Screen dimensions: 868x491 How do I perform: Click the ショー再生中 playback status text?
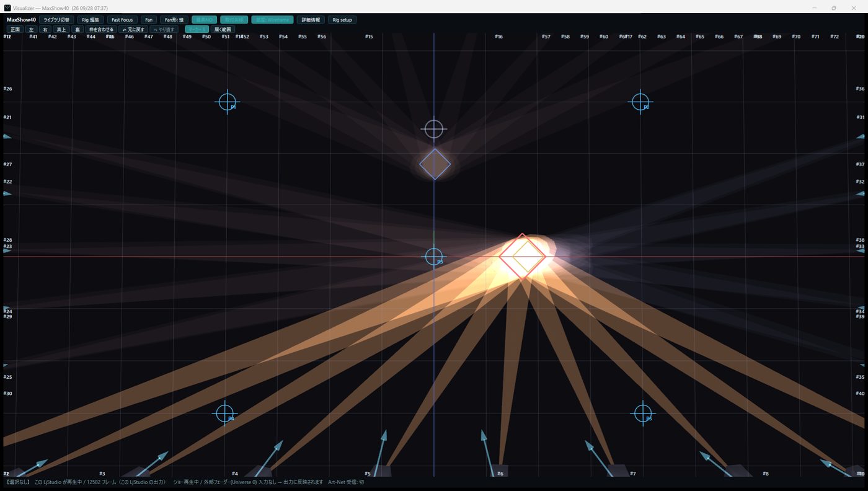point(187,482)
